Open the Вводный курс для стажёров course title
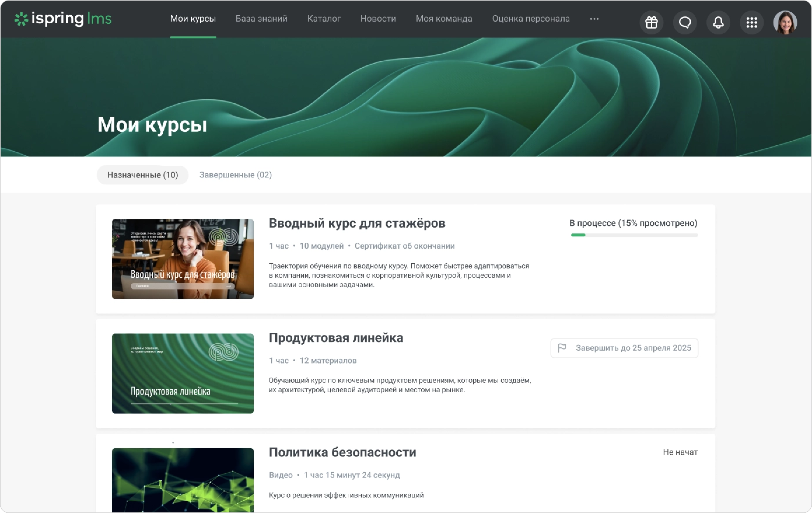 [357, 223]
